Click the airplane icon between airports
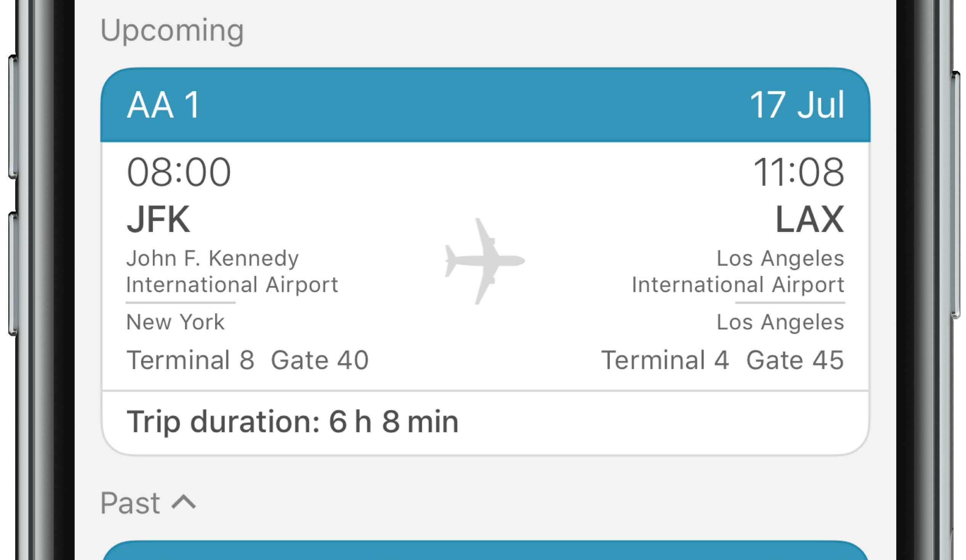The width and height of the screenshot is (966, 560). [485, 261]
